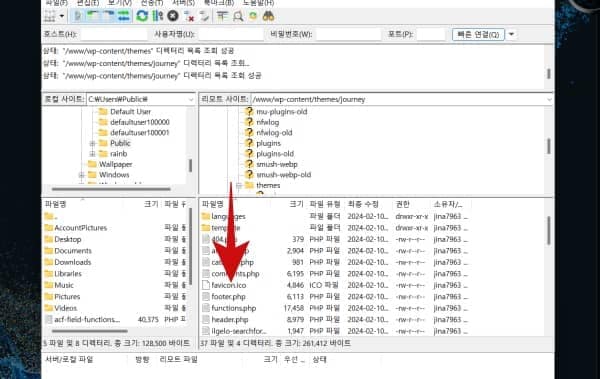Open the Site Manager icon

point(50,16)
